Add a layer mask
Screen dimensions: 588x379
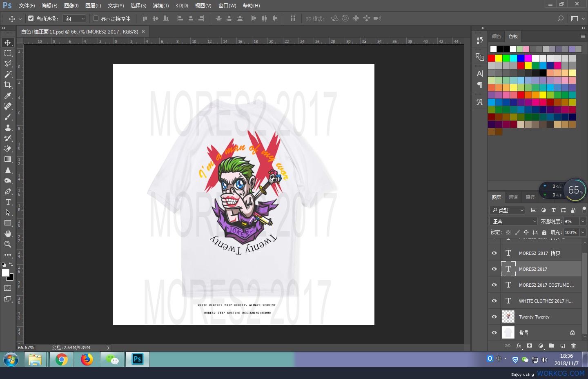tap(530, 346)
